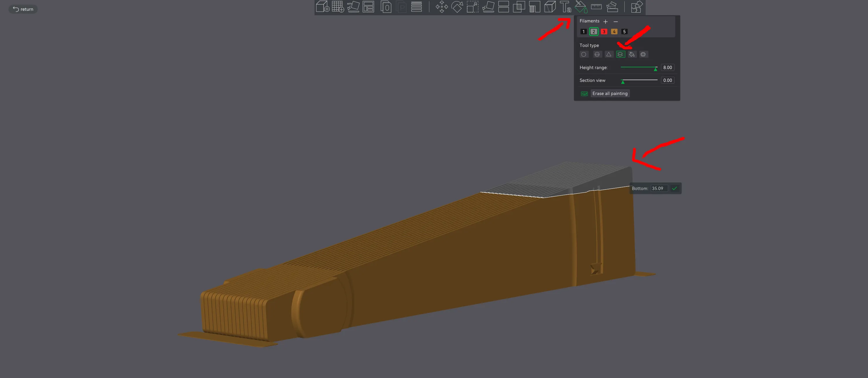Click the return button top left
The height and width of the screenshot is (378, 868).
coord(23,9)
